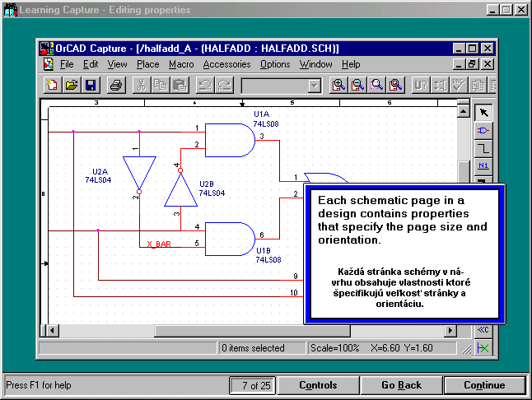Click the Print toolbar icon
The width and height of the screenshot is (532, 400).
[x=116, y=85]
